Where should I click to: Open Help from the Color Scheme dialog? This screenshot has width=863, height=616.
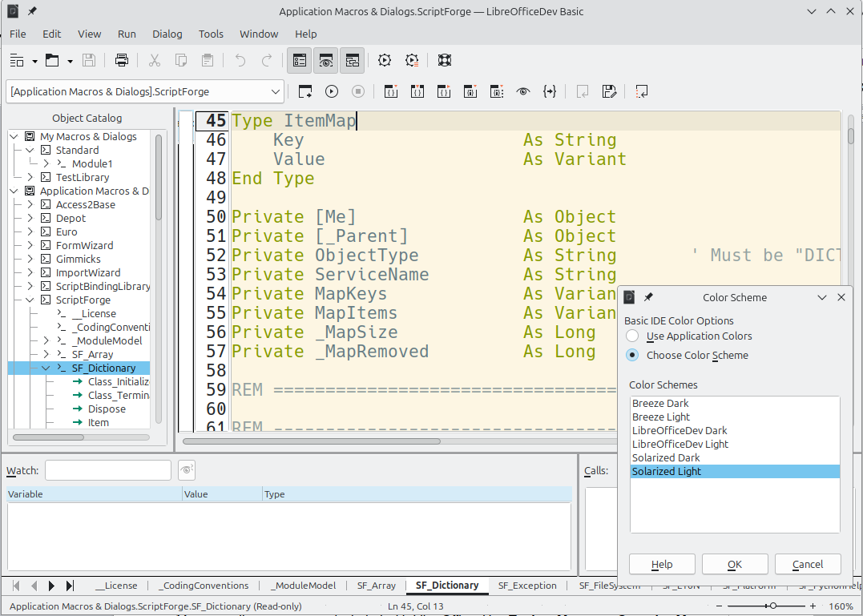coord(661,564)
